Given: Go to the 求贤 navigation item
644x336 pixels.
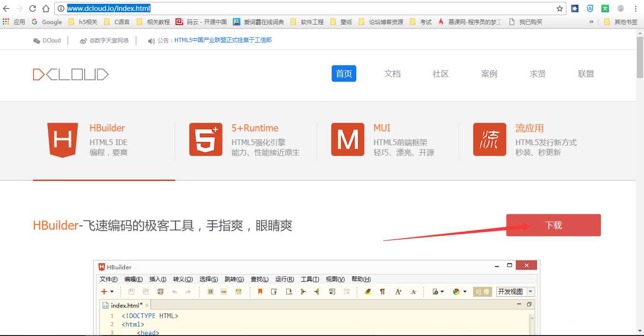Looking at the screenshot, I should (538, 74).
